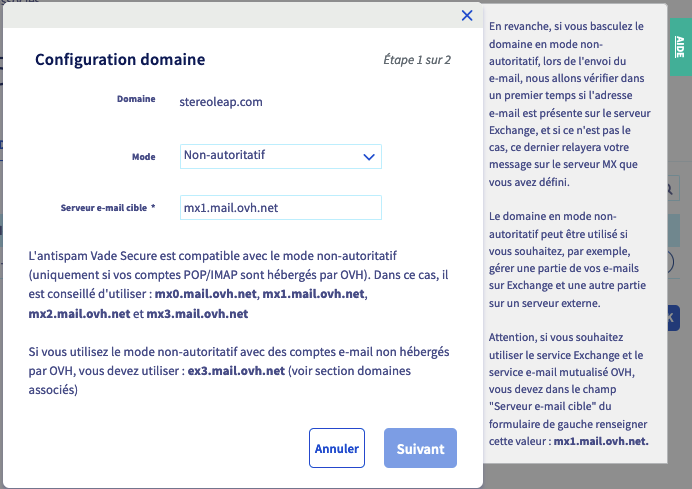Open the AIDE help tab

[x=679, y=46]
